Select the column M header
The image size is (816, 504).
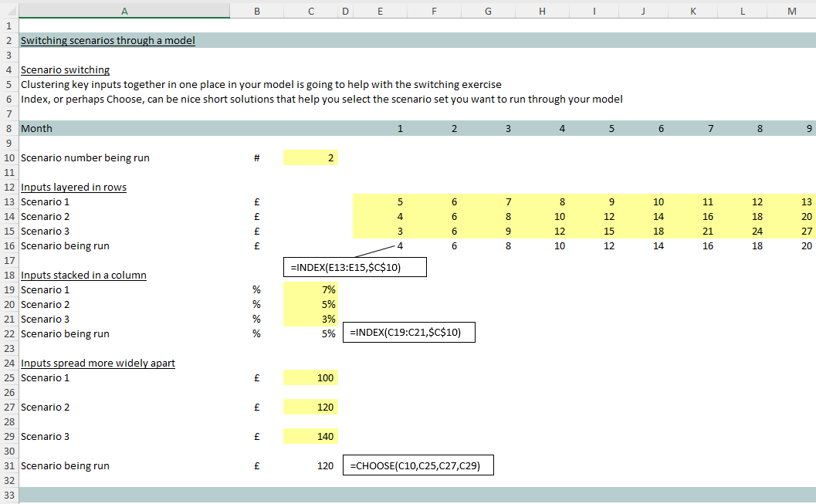click(791, 11)
